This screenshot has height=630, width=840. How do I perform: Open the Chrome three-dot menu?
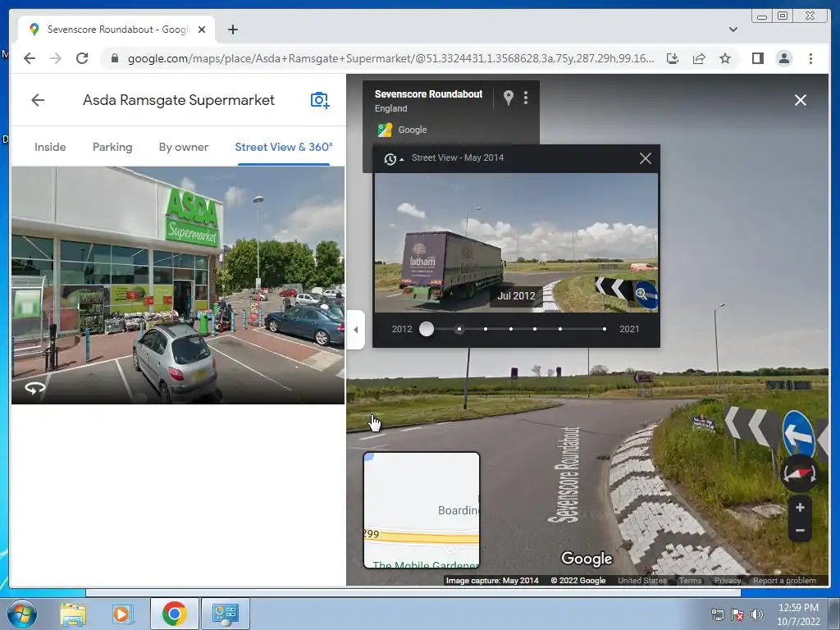point(810,58)
